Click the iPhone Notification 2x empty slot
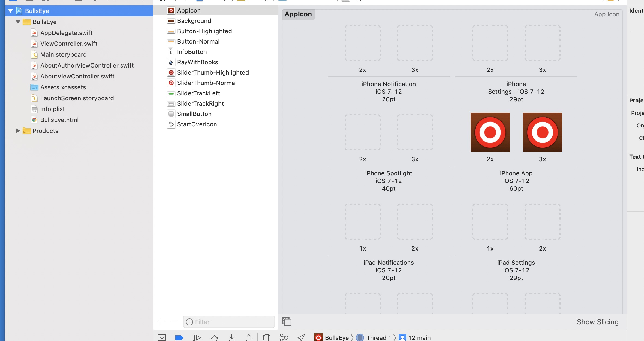This screenshot has height=341, width=644. 363,43
